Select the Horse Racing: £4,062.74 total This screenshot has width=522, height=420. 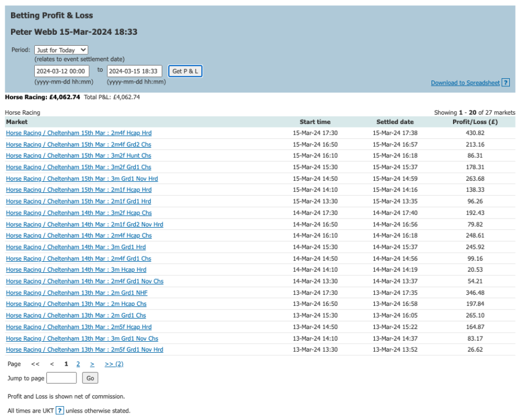click(42, 97)
